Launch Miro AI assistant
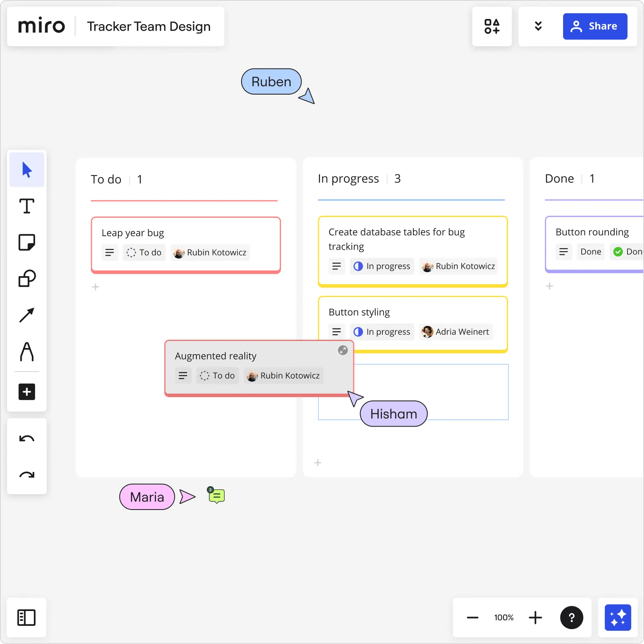This screenshot has height=644, width=644. (x=617, y=617)
